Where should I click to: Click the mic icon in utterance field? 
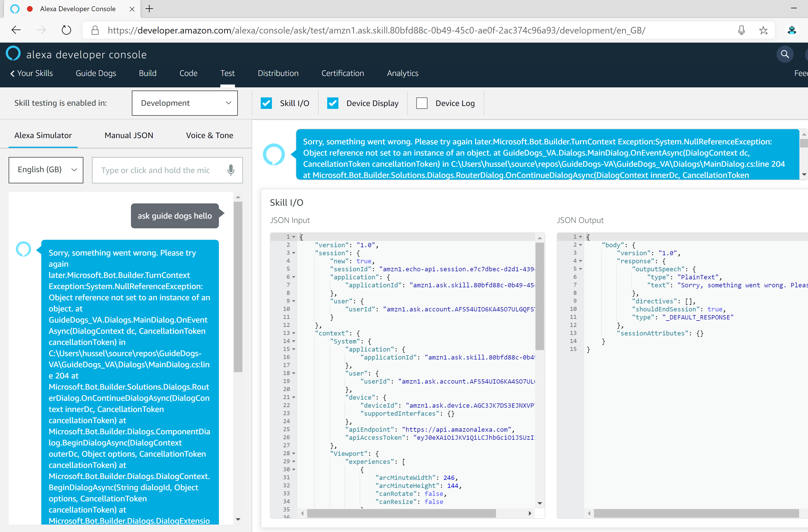[231, 170]
